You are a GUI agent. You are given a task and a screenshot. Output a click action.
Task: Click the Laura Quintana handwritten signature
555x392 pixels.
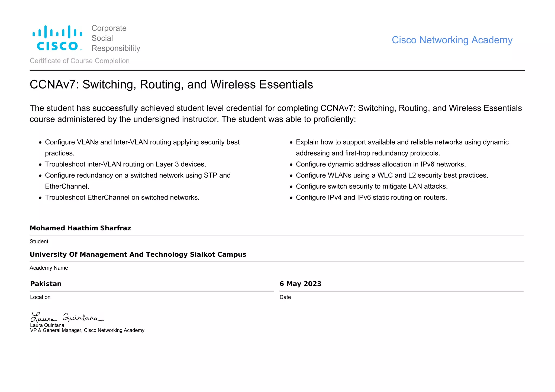click(x=67, y=317)
